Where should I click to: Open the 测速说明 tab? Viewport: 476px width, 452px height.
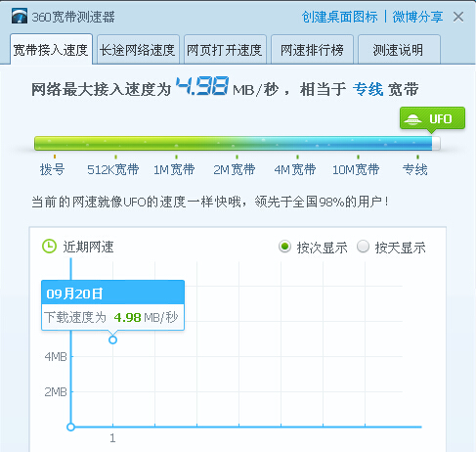pyautogui.click(x=399, y=50)
